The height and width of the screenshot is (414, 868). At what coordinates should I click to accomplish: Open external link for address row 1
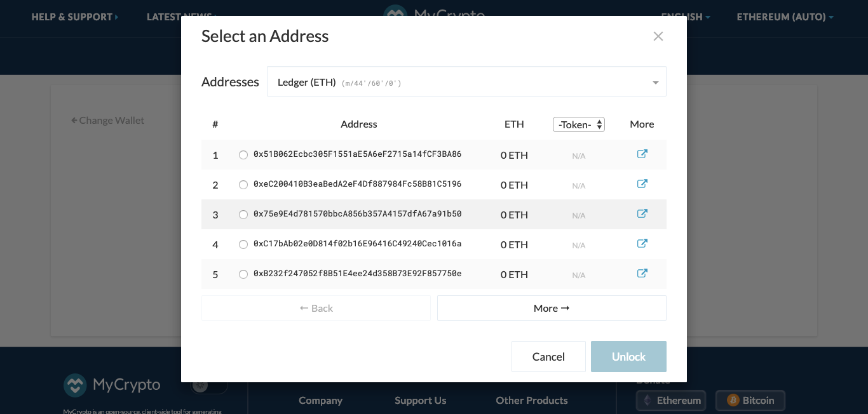pyautogui.click(x=642, y=154)
